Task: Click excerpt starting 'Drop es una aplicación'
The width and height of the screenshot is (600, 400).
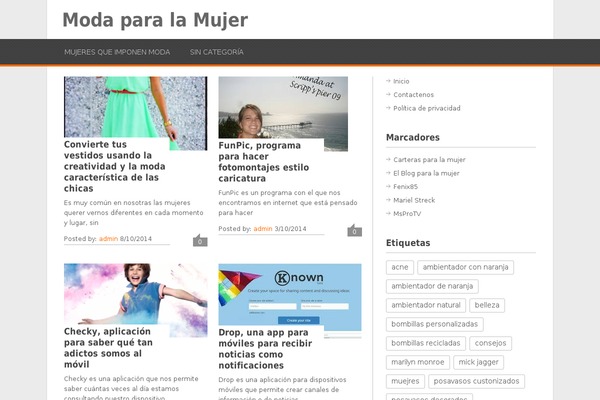Action: click(x=282, y=390)
